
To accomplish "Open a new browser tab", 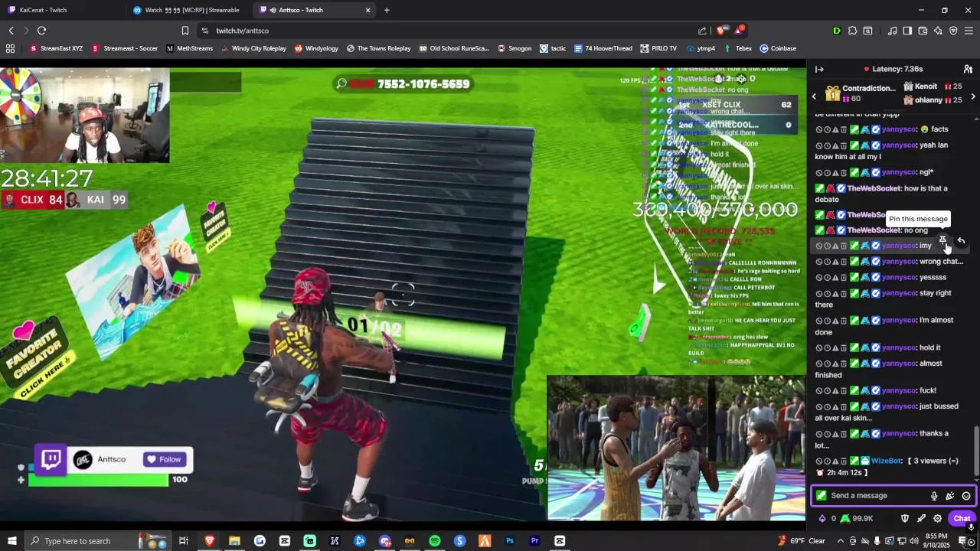I will point(387,10).
